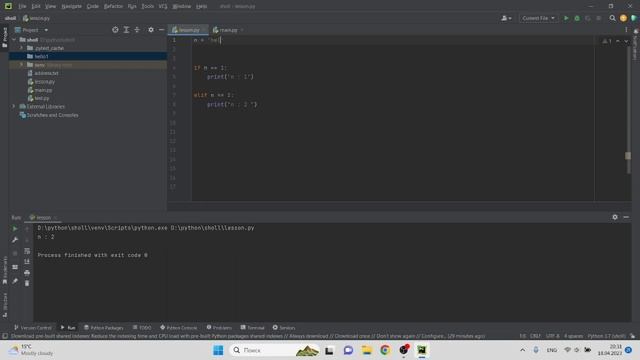The width and height of the screenshot is (640, 360).
Task: Toggle scroll to end icon in Run console
Action: (27, 262)
